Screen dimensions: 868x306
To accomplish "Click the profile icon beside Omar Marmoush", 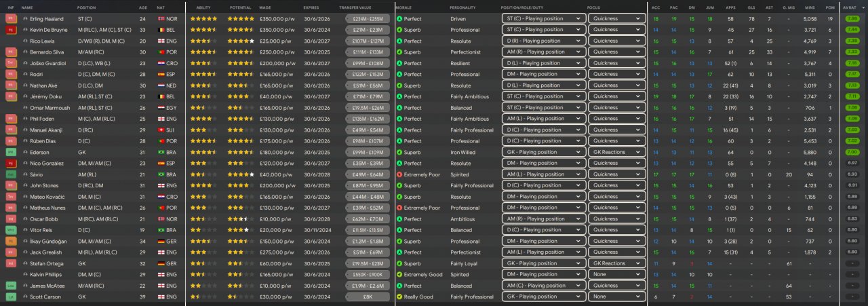I will click(26, 108).
